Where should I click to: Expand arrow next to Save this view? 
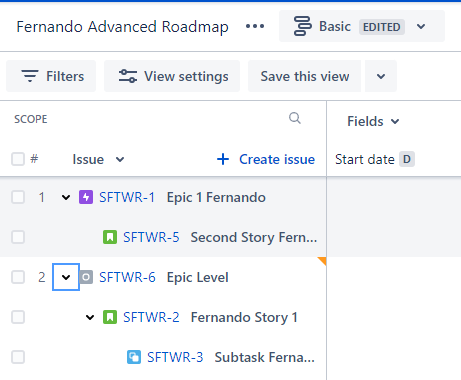(x=381, y=76)
